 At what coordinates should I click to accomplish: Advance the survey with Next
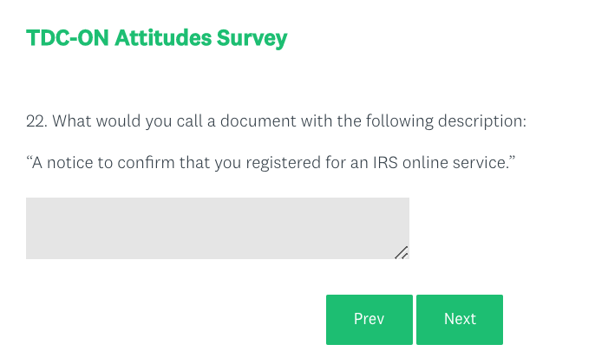pyautogui.click(x=459, y=319)
